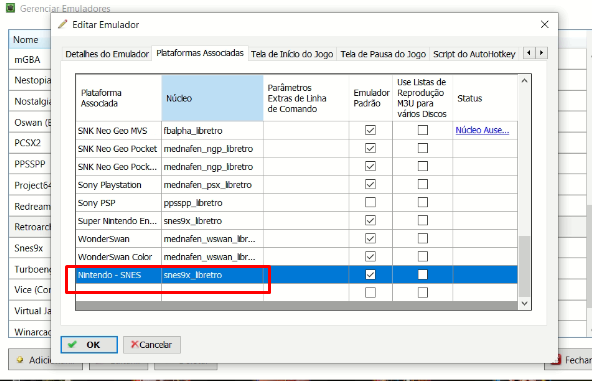Close the Editar Emulador dialog

click(x=544, y=25)
